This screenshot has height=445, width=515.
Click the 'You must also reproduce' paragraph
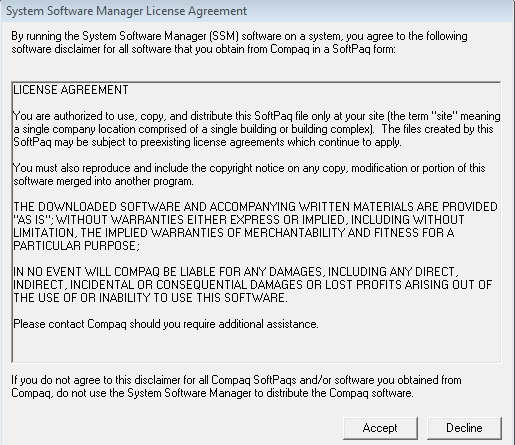(x=249, y=175)
